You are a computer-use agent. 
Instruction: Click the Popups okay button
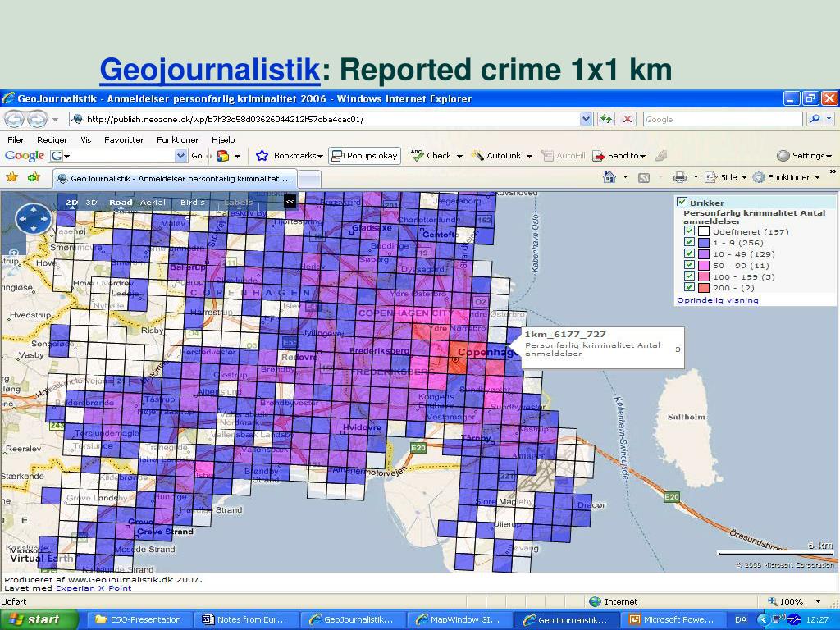point(365,155)
